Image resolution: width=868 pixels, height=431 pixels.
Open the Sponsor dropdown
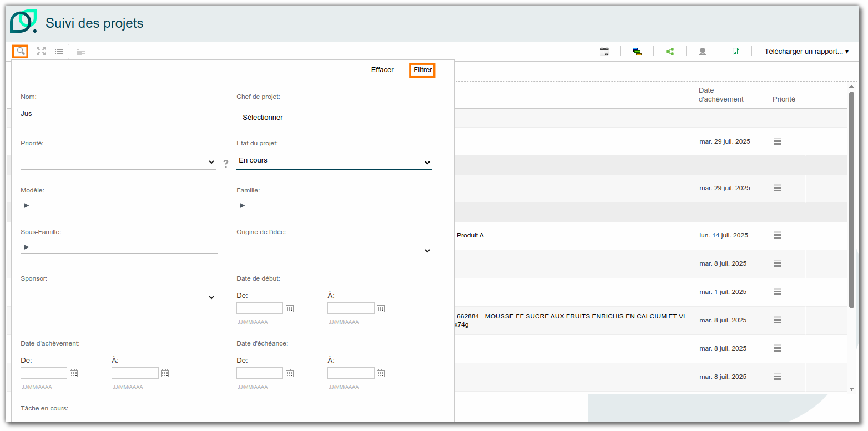pos(118,297)
